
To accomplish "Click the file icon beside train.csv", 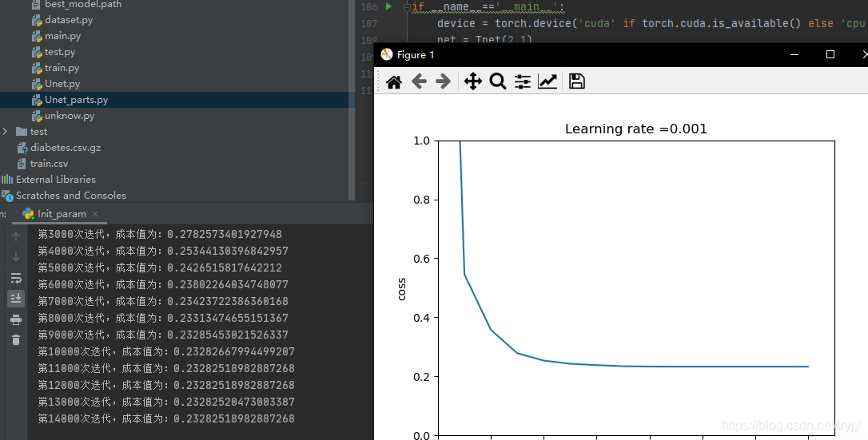I will coord(22,164).
